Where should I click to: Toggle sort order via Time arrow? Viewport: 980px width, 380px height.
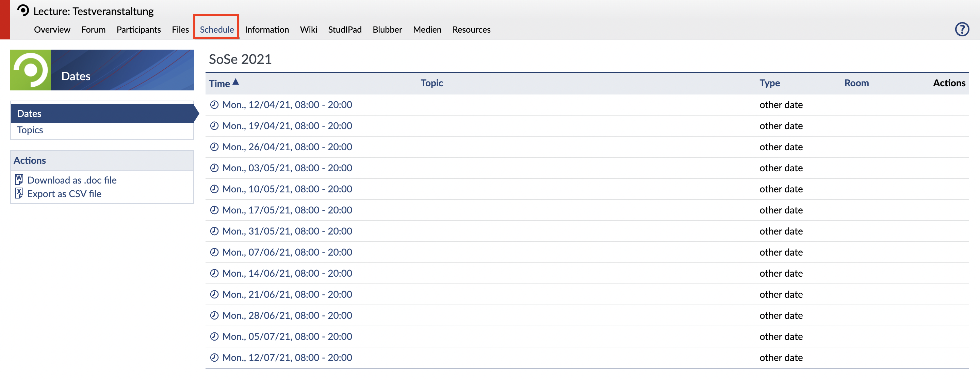click(235, 82)
